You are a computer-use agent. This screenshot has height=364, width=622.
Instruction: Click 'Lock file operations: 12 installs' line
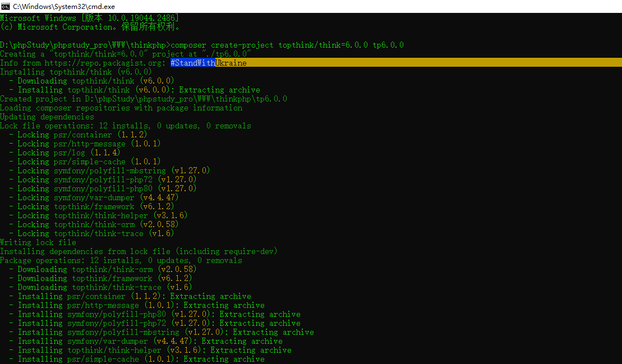coord(125,126)
